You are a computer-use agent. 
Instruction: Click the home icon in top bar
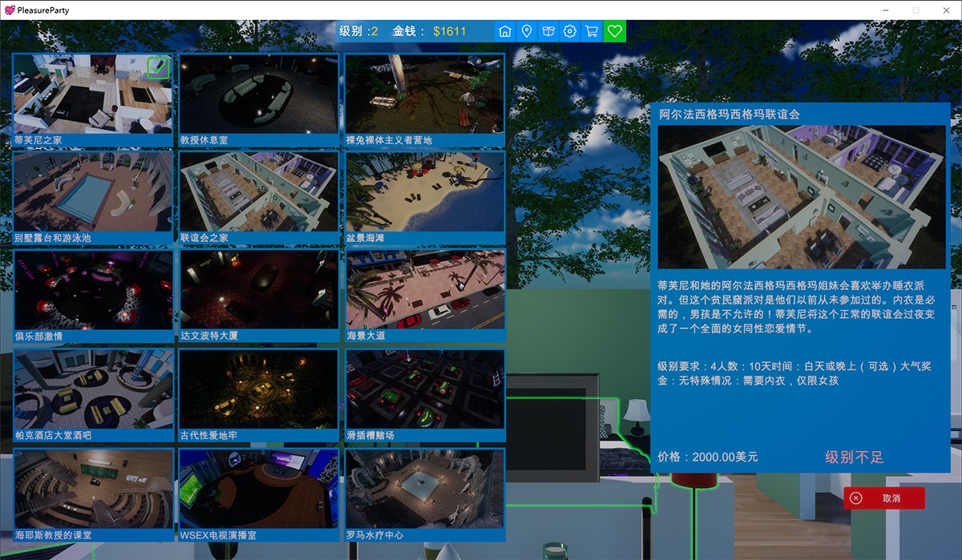point(505,31)
